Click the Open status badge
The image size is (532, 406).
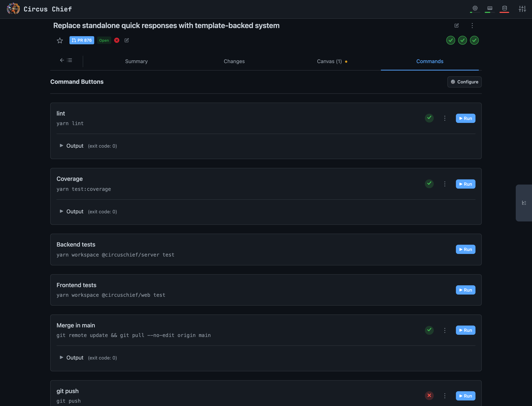[104, 40]
